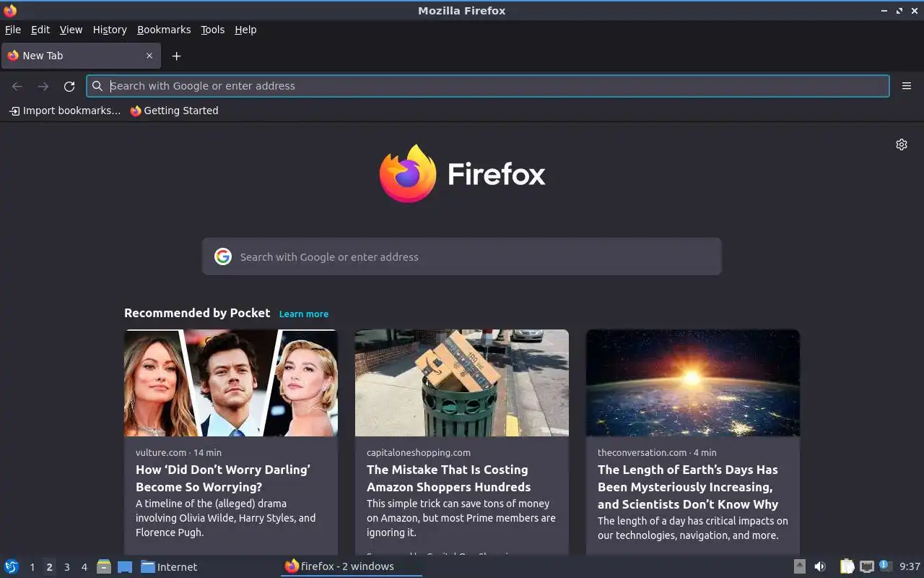
Task: Click the volume speaker tray icon
Action: coord(820,566)
